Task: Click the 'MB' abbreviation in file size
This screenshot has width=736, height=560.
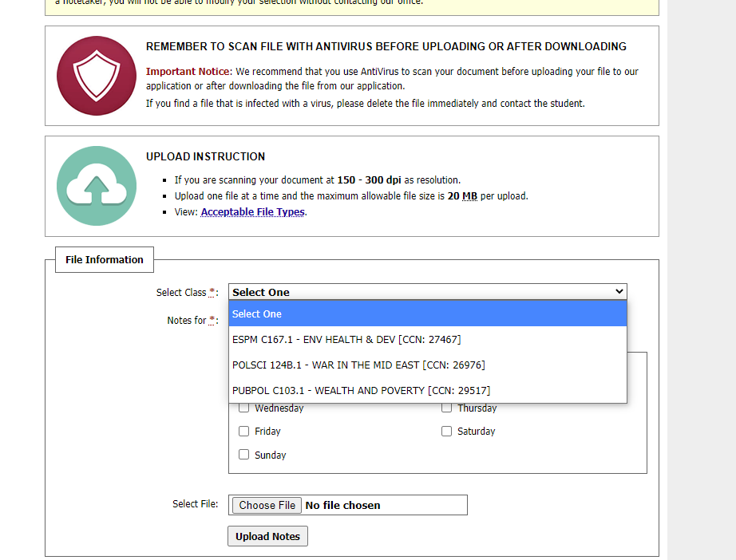Action: point(469,196)
